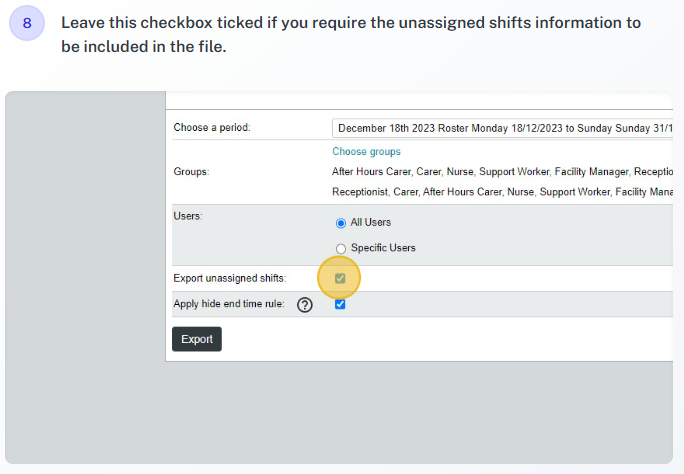
Task: Click groups line starting 'Receptionist, Carer'
Action: coord(502,192)
